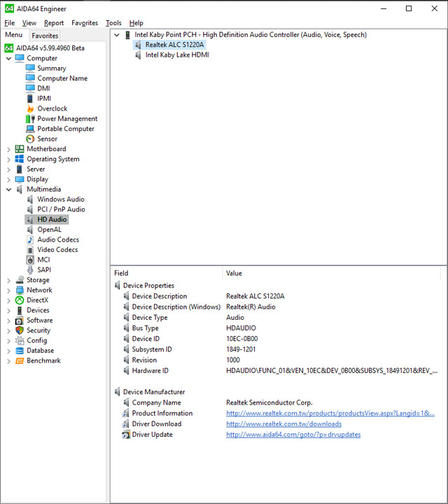Image resolution: width=448 pixels, height=504 pixels.
Task: Open the Help menu
Action: click(136, 23)
